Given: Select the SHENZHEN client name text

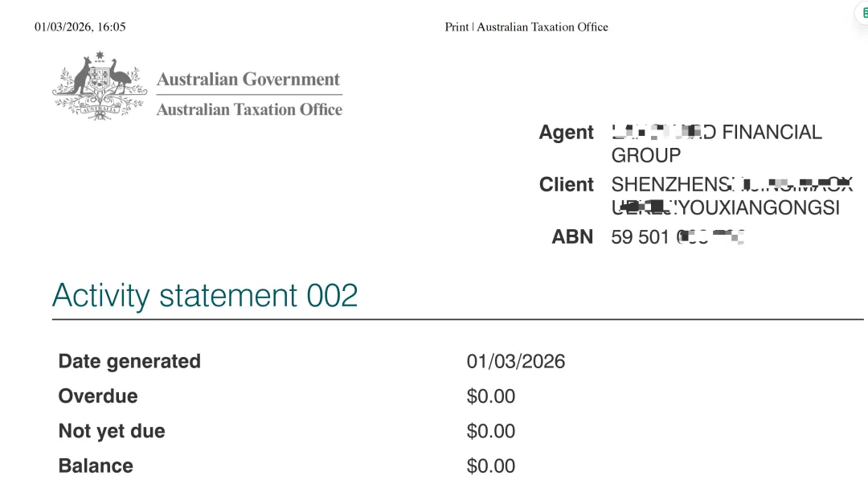Looking at the screenshot, I should click(730, 196).
